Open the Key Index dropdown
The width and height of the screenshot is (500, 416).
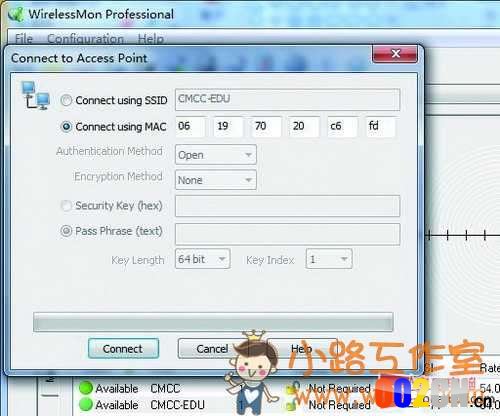(x=329, y=259)
